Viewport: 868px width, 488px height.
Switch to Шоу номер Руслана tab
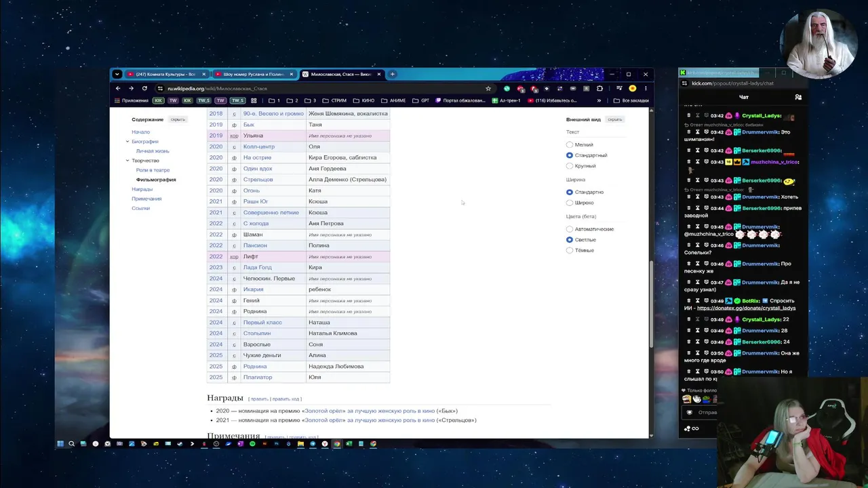254,74
